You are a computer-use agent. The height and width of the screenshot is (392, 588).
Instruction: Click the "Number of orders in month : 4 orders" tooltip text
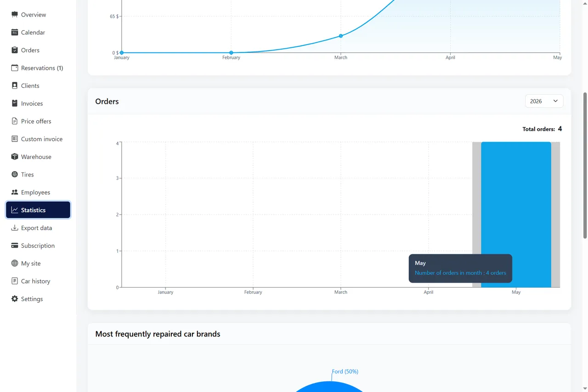pos(460,273)
